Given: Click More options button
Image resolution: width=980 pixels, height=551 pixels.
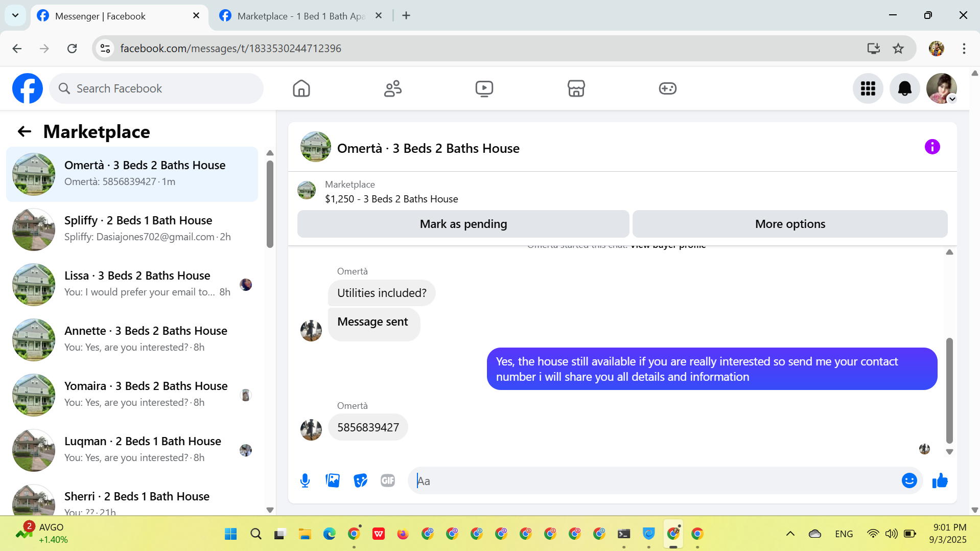Looking at the screenshot, I should 790,224.
